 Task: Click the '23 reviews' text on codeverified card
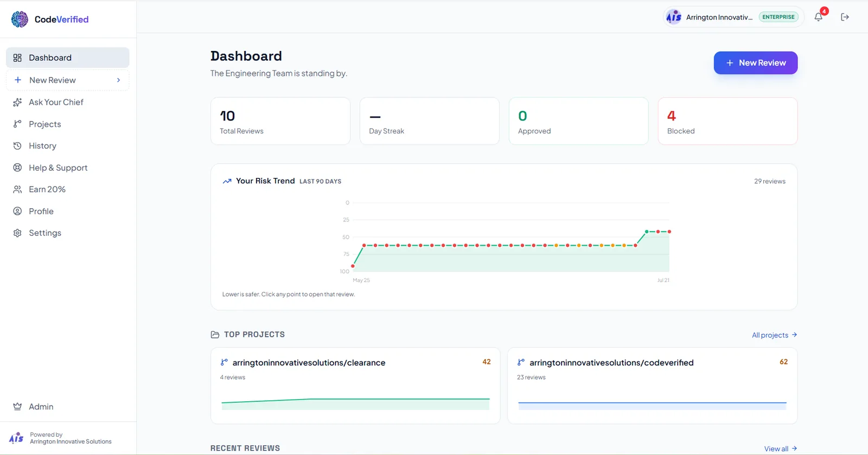point(531,377)
